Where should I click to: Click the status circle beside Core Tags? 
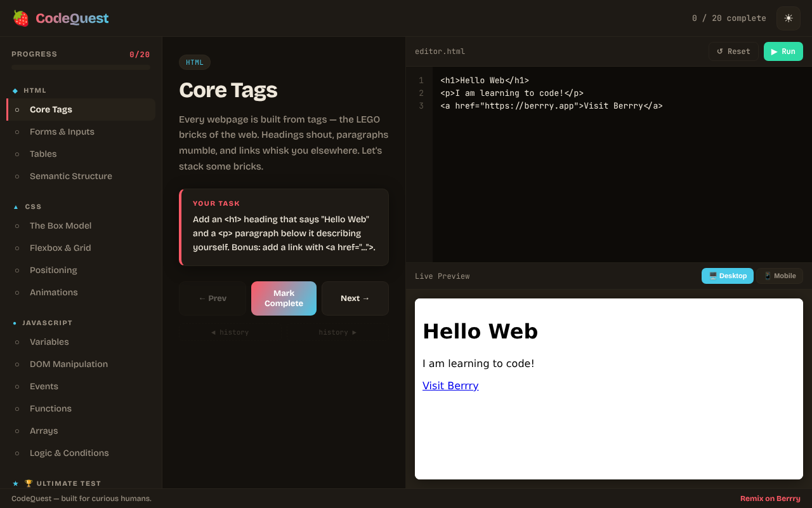[x=17, y=110]
